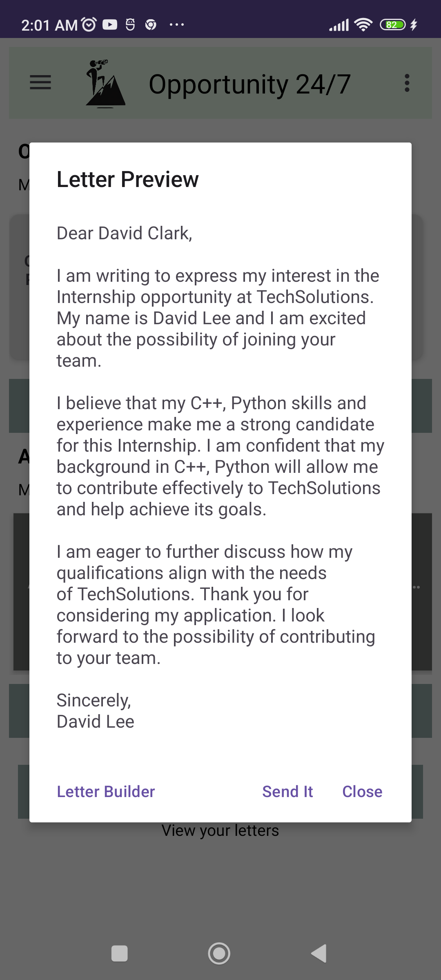Image resolution: width=441 pixels, height=980 pixels.
Task: Tap the cellular signal strength icon
Action: [339, 25]
